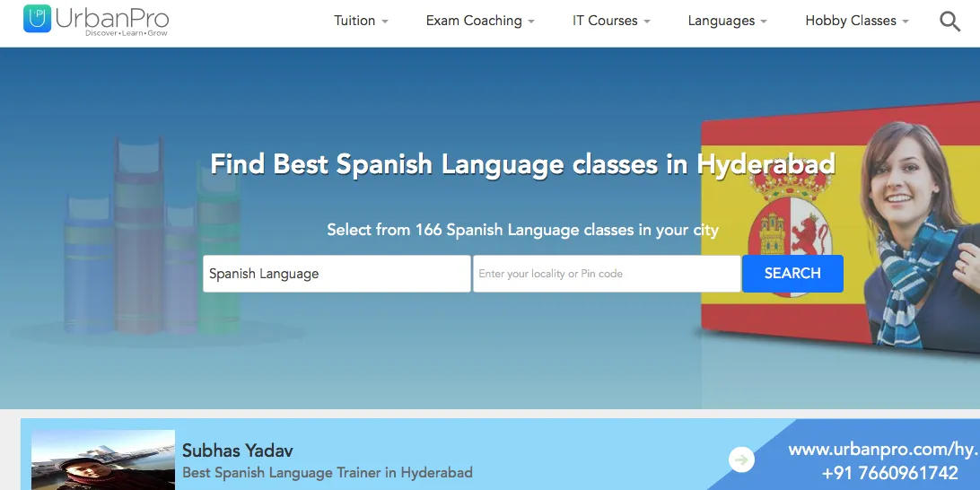Expand the IT Courses dropdown arrow
Viewport: 980px width, 490px height.
[x=647, y=22]
